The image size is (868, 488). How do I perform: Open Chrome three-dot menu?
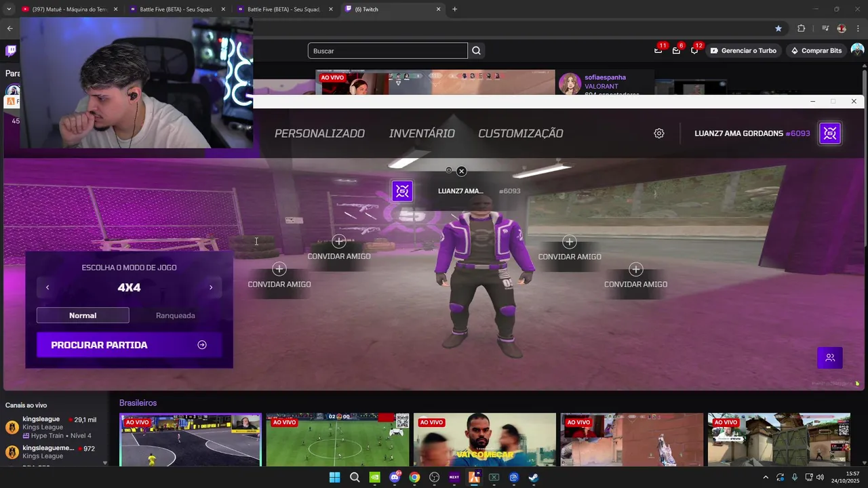(x=859, y=28)
